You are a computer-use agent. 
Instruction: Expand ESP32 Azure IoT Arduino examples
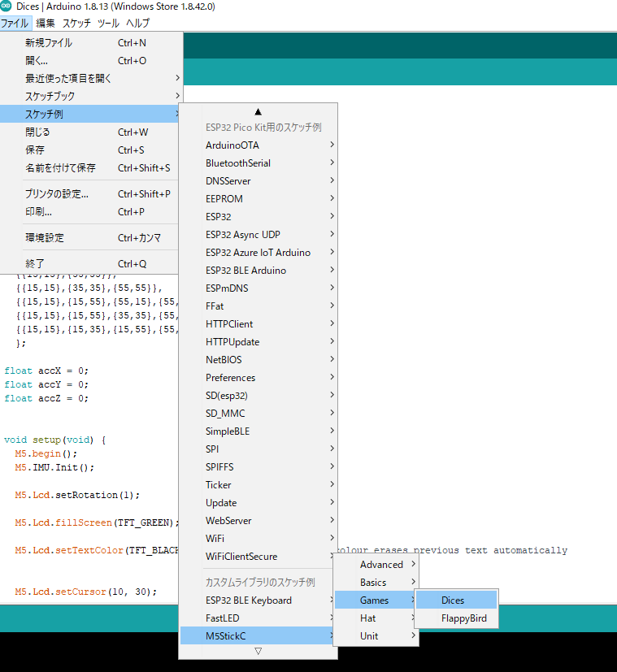259,253
